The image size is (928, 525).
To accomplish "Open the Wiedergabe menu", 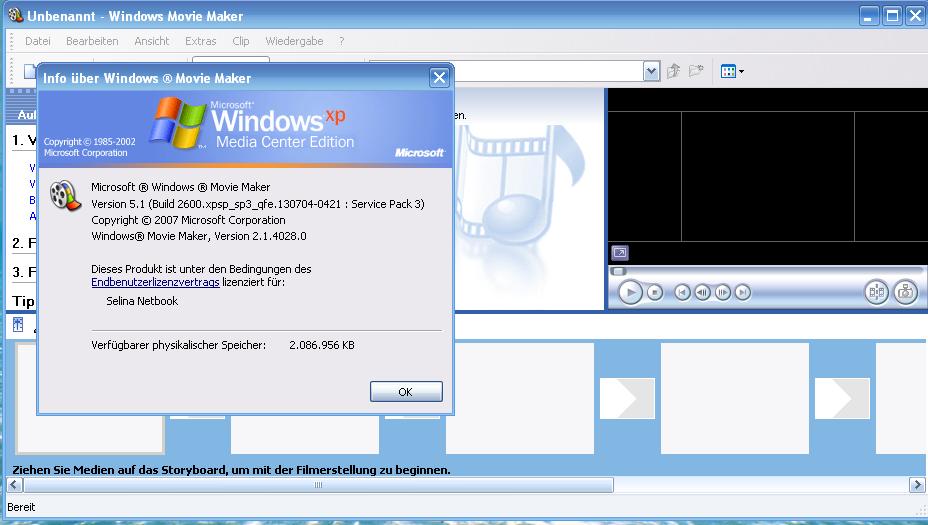I will [294, 41].
